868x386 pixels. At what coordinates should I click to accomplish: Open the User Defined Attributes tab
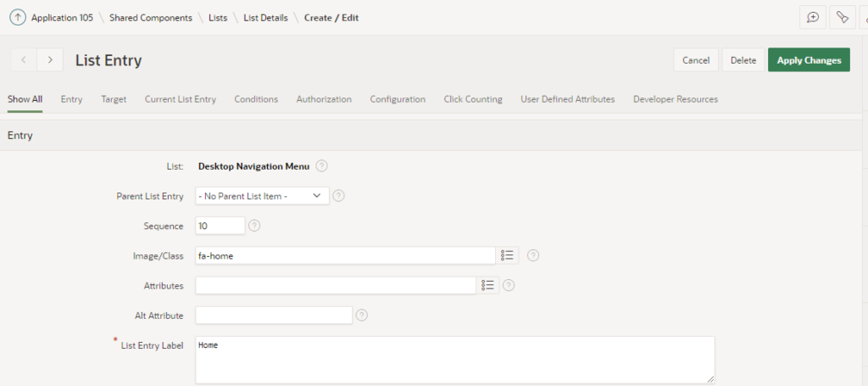[567, 99]
